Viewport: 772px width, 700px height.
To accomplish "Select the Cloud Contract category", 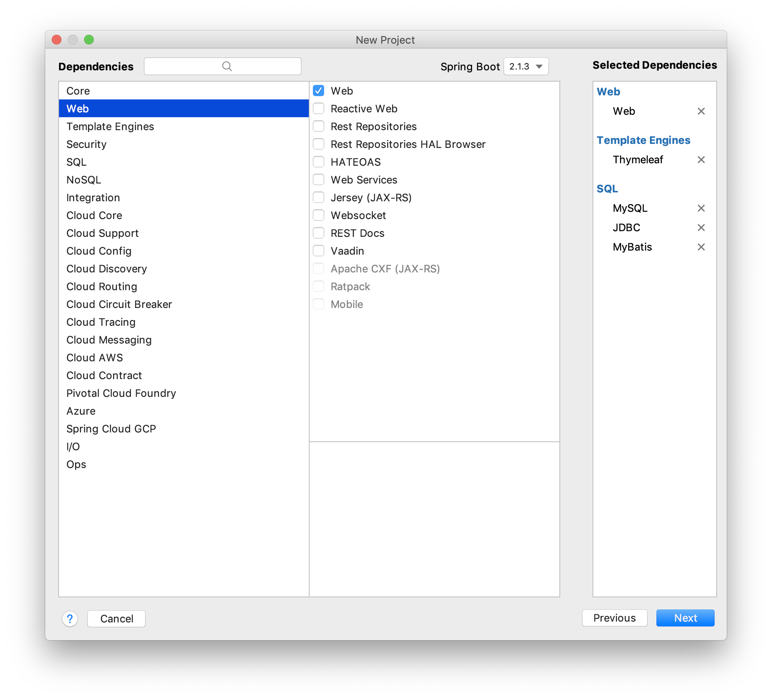I will [184, 375].
